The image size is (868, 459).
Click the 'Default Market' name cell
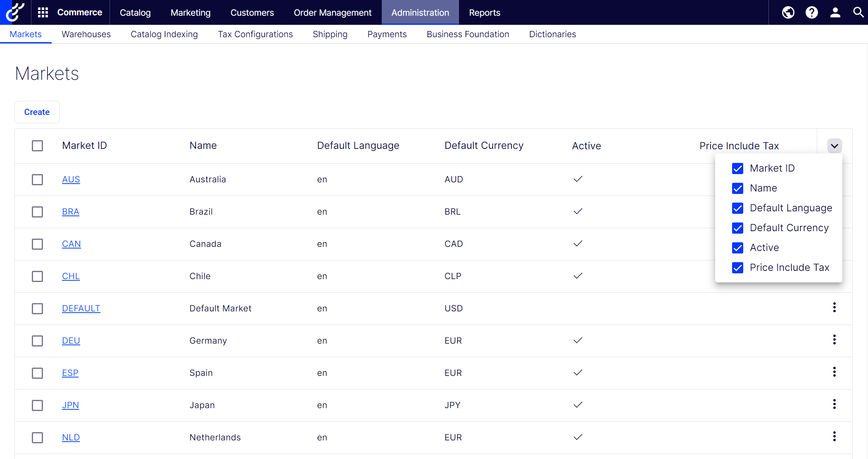tap(220, 308)
